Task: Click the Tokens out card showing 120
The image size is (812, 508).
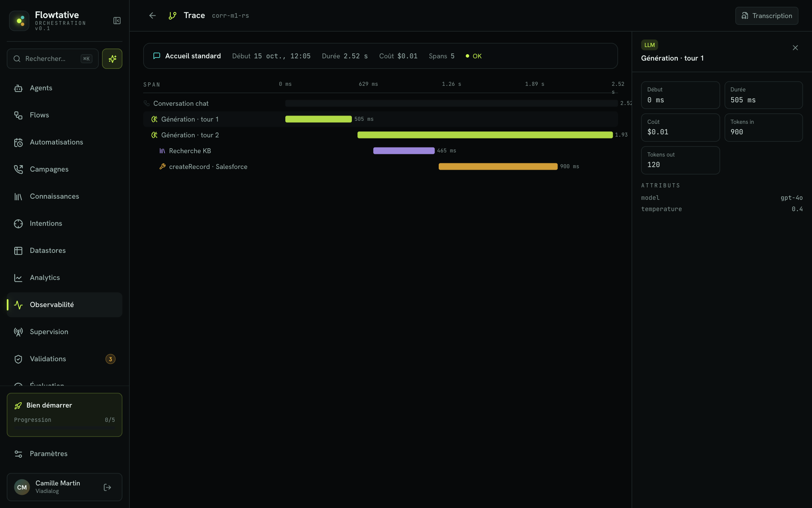Action: [x=680, y=160]
